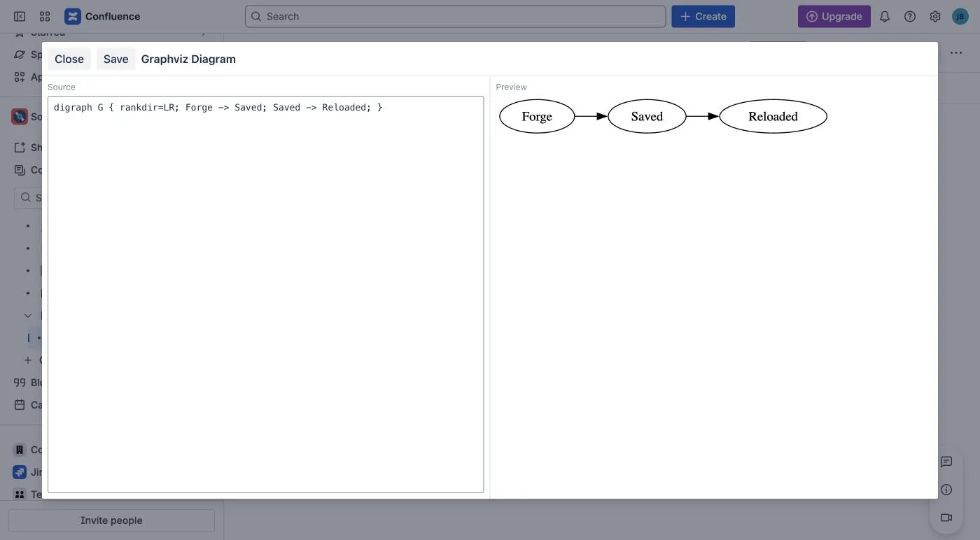Click the Saved node in the preview

647,117
